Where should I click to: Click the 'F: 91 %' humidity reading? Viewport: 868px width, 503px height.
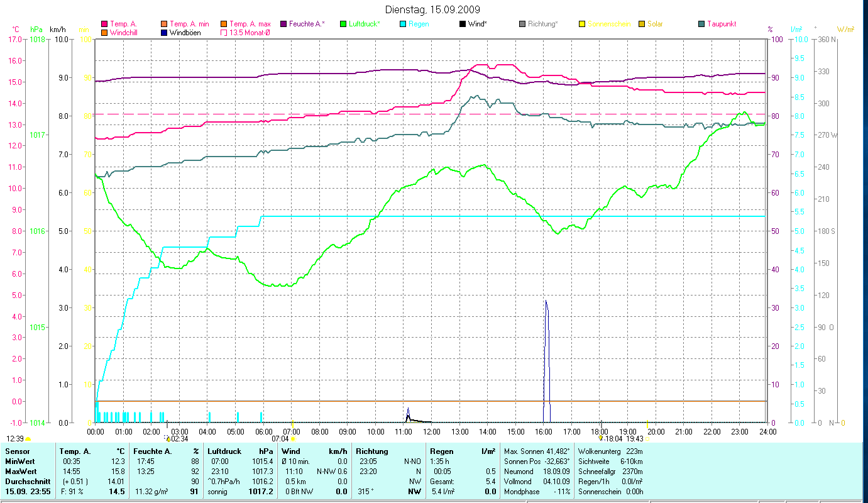point(72,492)
